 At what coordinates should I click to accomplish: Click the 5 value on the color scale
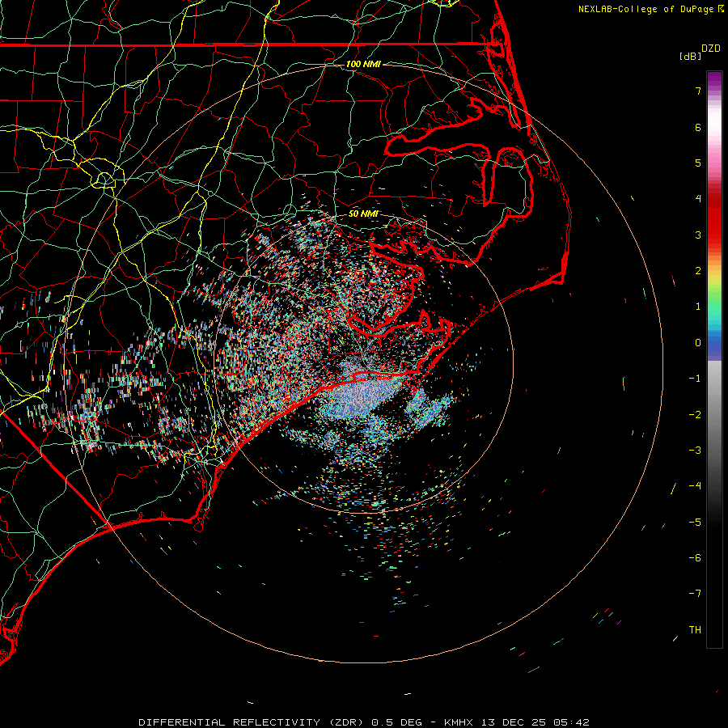[698, 163]
